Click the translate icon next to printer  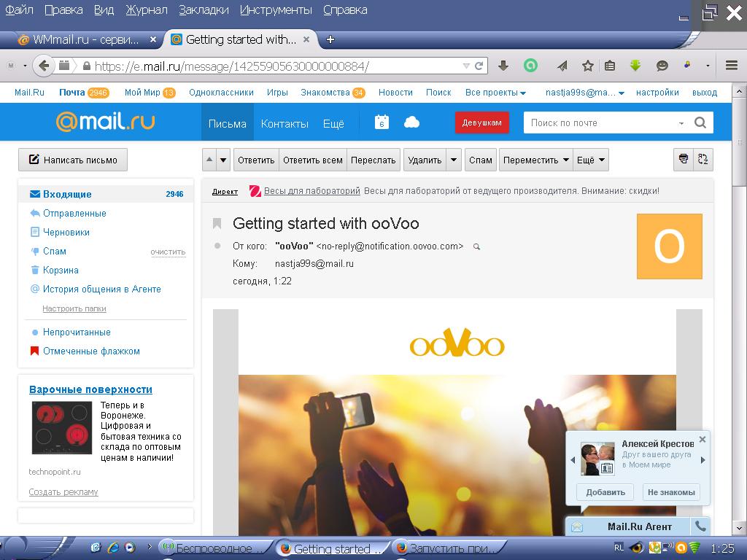[703, 160]
